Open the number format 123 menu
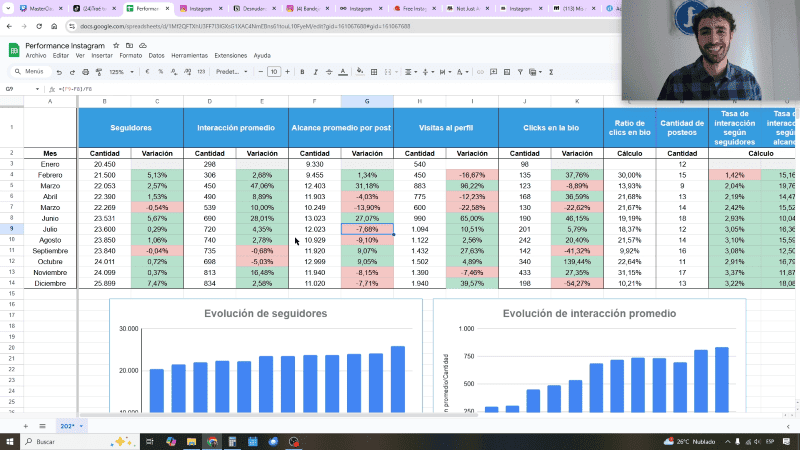The width and height of the screenshot is (800, 450). (201, 72)
